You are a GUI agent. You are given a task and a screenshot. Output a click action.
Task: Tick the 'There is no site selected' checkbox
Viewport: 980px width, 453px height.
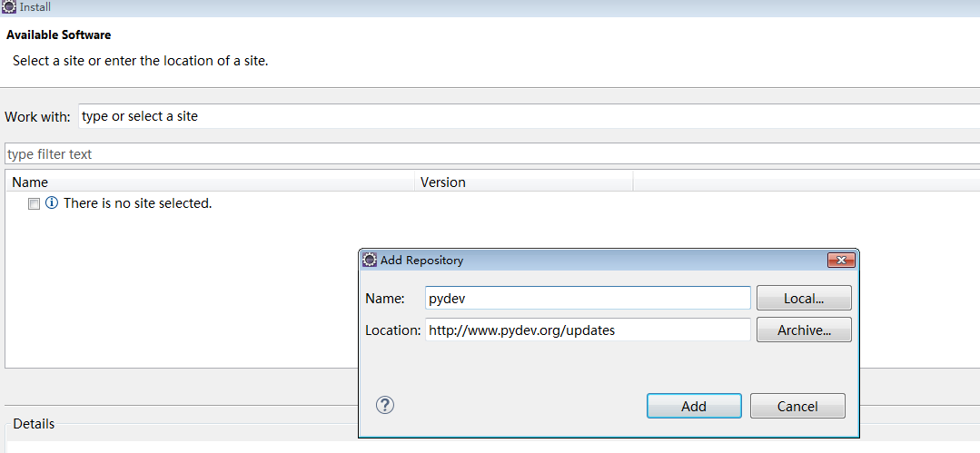(35, 204)
